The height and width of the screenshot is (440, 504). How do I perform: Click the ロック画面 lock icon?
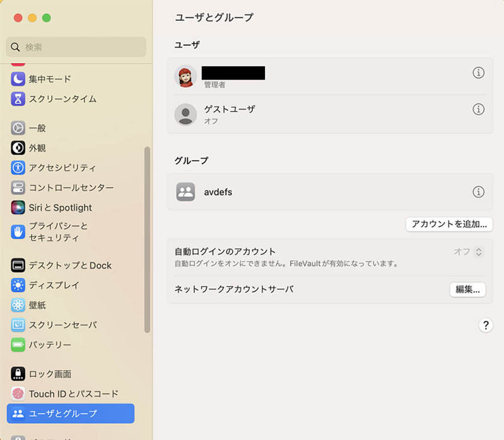point(18,374)
